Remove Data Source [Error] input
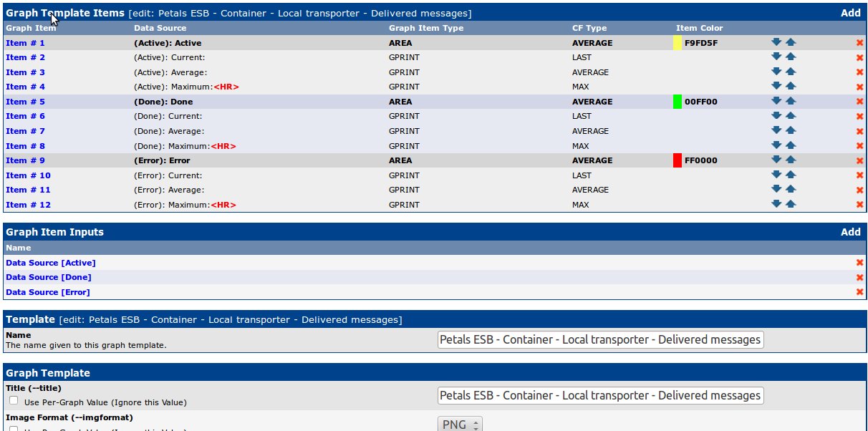The height and width of the screenshot is (431, 868). point(859,292)
